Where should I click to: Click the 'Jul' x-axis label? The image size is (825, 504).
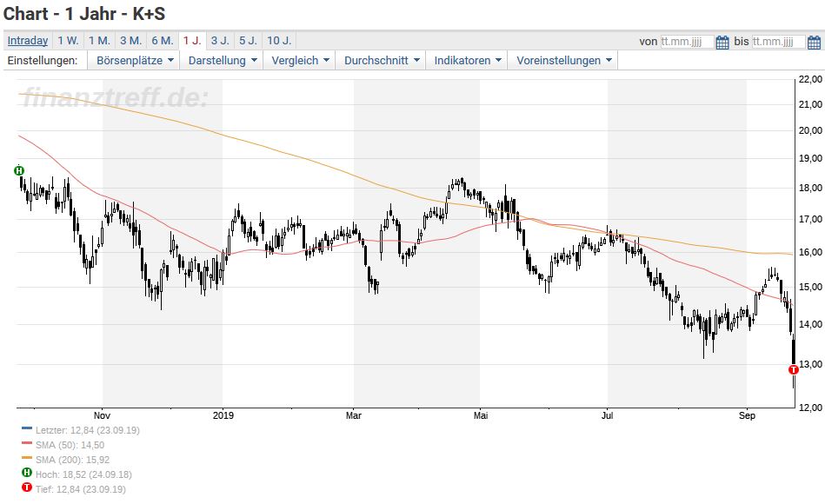tap(607, 415)
